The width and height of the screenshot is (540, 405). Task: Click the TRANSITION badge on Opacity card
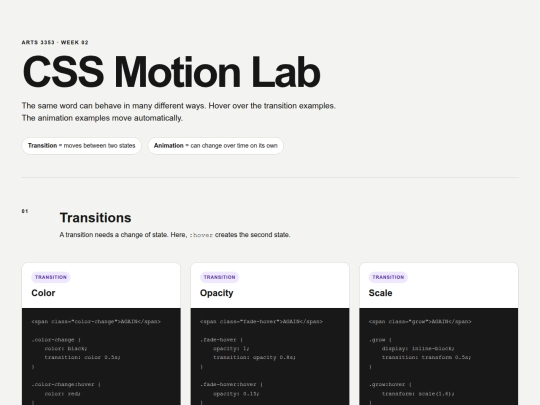click(219, 277)
